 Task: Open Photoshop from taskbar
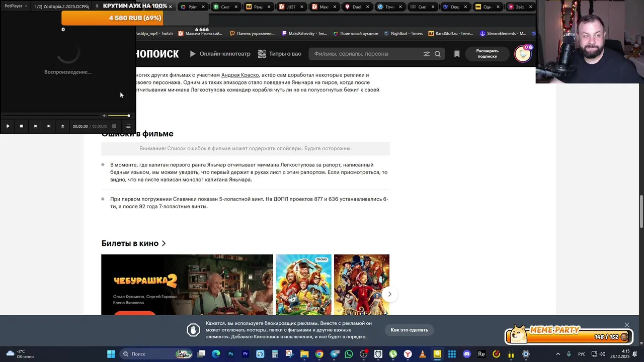pos(231,354)
